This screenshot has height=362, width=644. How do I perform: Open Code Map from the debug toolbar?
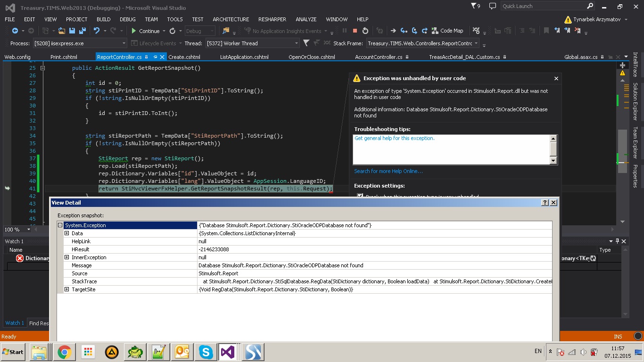(448, 31)
